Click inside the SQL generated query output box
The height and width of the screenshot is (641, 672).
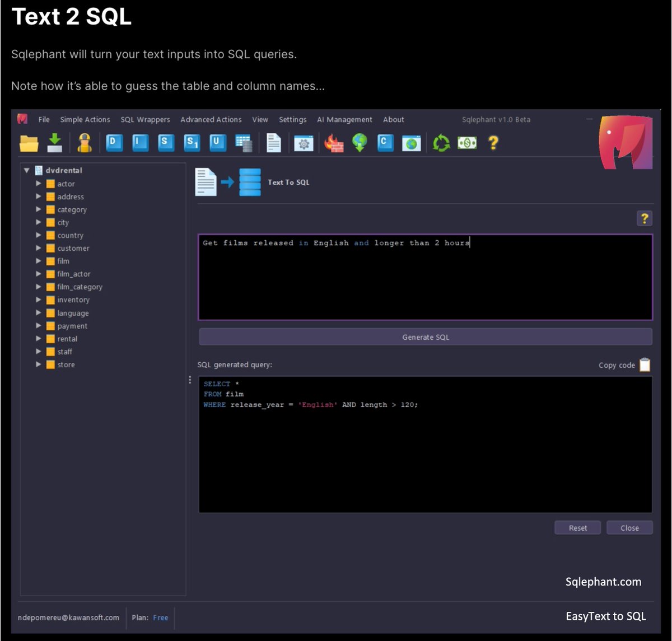click(426, 445)
